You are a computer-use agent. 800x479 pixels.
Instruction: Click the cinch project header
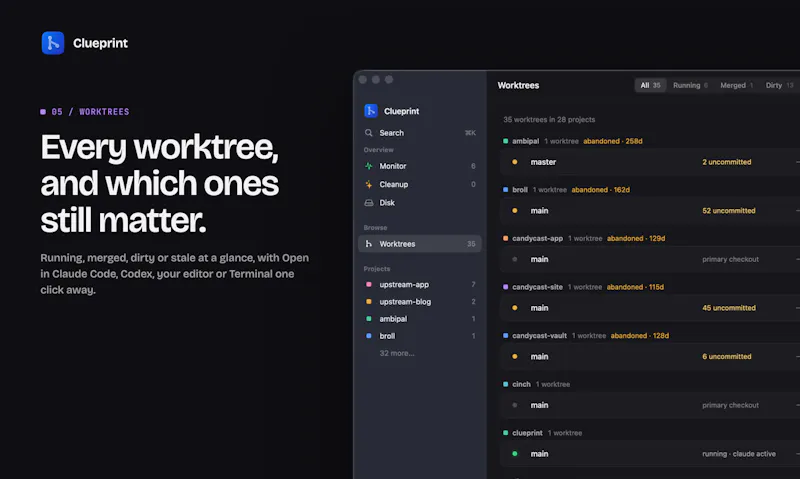pyautogui.click(x=536, y=384)
